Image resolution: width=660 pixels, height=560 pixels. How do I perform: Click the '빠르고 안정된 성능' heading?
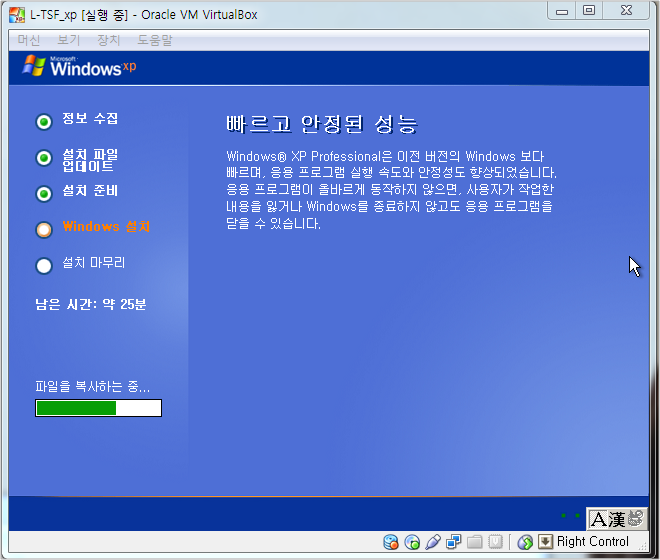tap(322, 124)
